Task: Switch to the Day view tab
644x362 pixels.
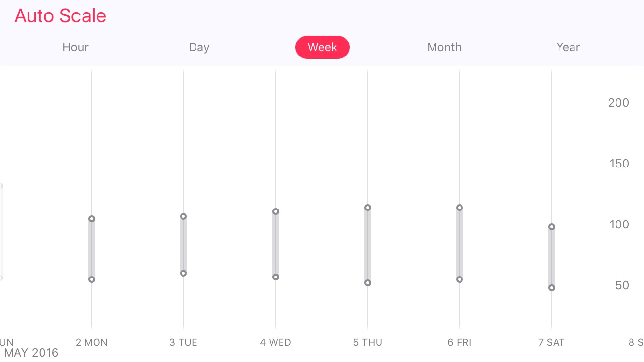Action: coord(199,47)
